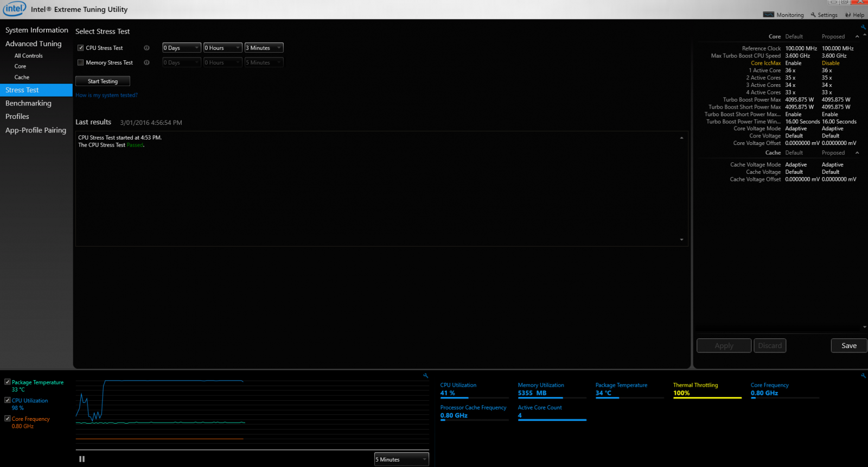Click the Apply button
This screenshot has width=868, height=467.
click(724, 345)
